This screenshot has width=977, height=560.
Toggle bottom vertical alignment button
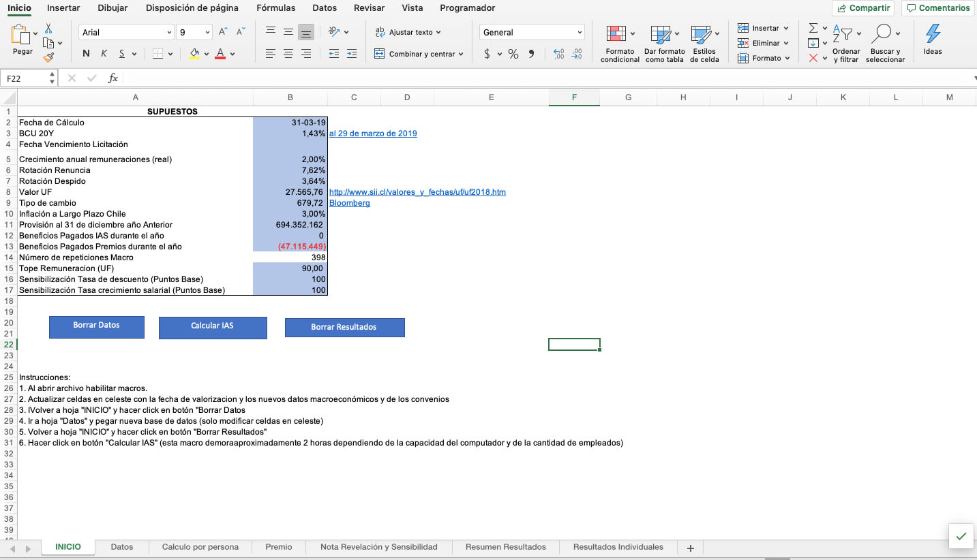pyautogui.click(x=306, y=32)
